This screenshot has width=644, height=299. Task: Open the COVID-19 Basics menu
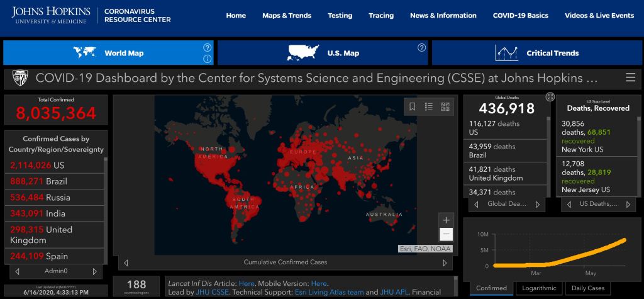[520, 16]
